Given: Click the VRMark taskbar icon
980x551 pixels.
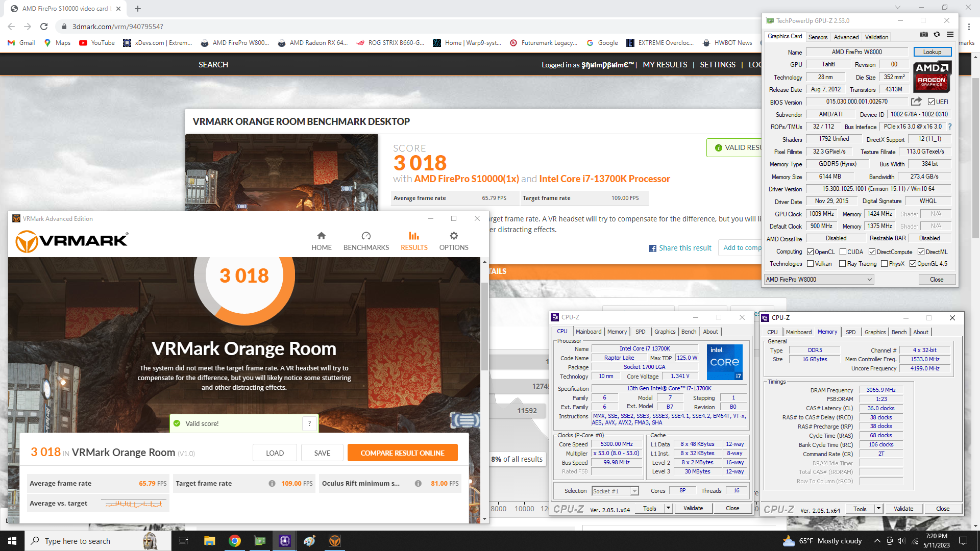Looking at the screenshot, I should 335,541.
